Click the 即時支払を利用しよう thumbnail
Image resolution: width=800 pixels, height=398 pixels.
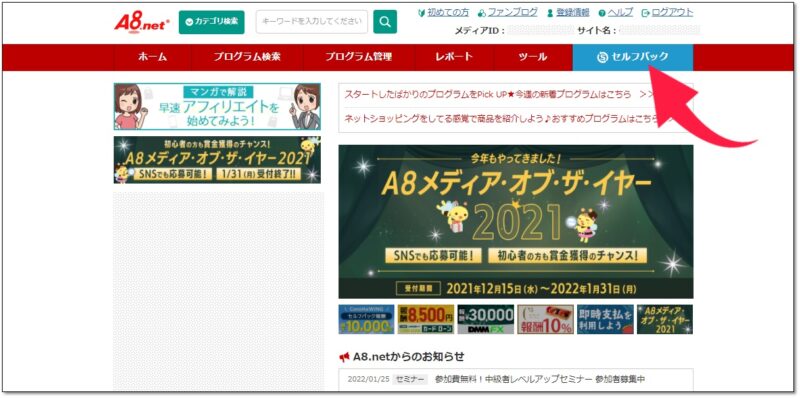click(605, 319)
